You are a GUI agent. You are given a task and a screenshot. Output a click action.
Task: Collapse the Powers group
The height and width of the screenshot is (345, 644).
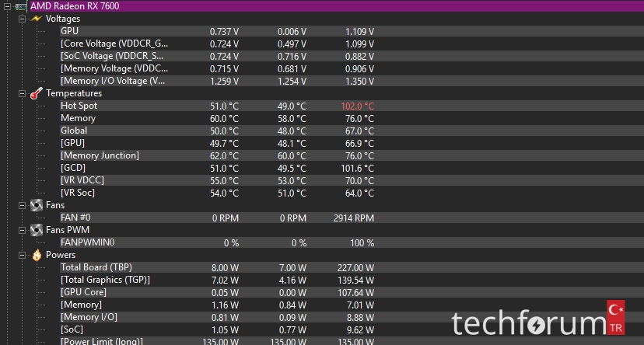point(23,255)
